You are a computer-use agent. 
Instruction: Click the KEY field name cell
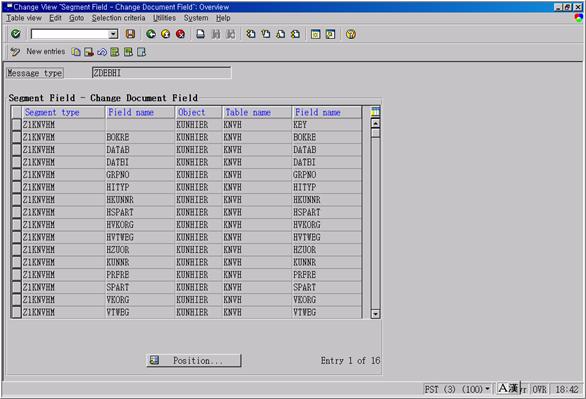click(x=327, y=124)
